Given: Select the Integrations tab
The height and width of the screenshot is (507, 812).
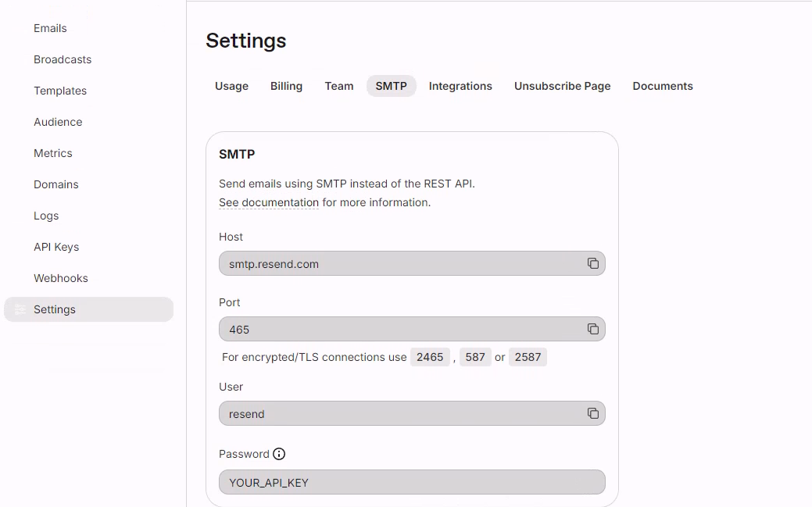Looking at the screenshot, I should click(x=460, y=86).
